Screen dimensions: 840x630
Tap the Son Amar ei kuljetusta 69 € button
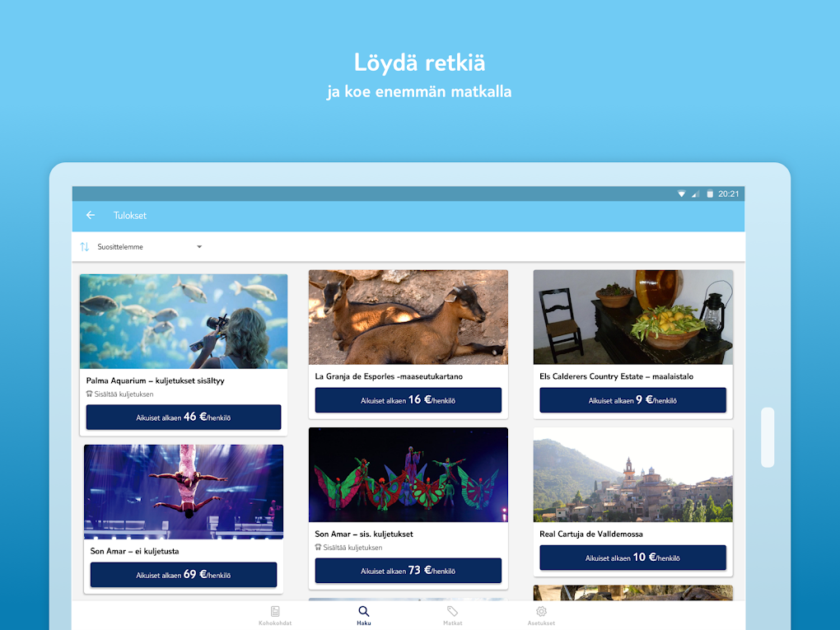coord(183,575)
